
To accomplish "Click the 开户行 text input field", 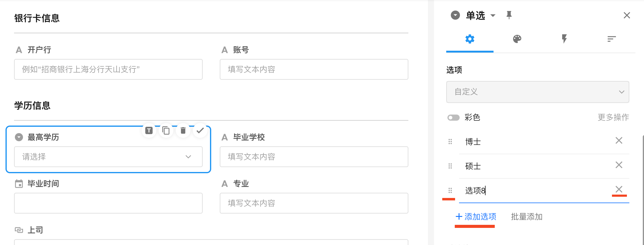I will point(108,69).
